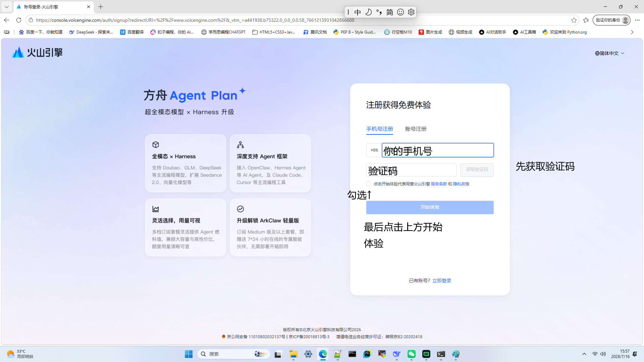Add page to favorites star icon
This screenshot has height=362, width=644.
pyautogui.click(x=574, y=20)
